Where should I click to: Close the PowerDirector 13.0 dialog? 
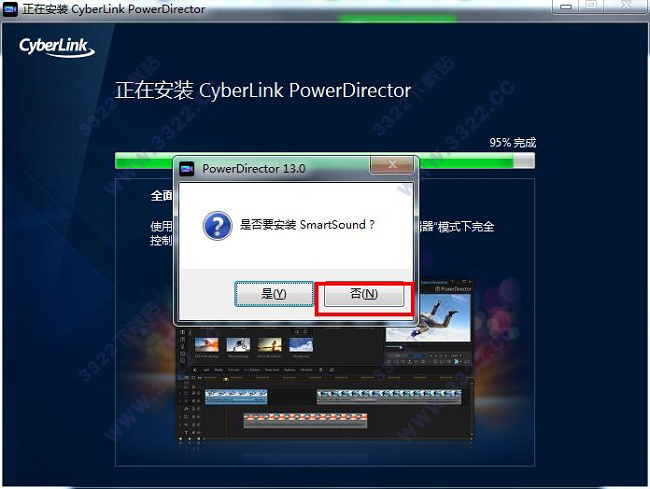pos(392,165)
